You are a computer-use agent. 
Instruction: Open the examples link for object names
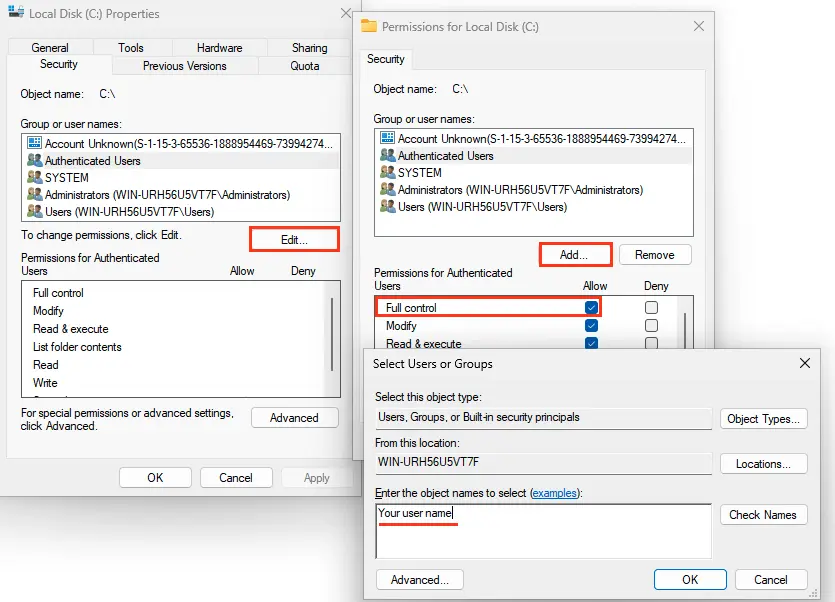click(x=554, y=494)
